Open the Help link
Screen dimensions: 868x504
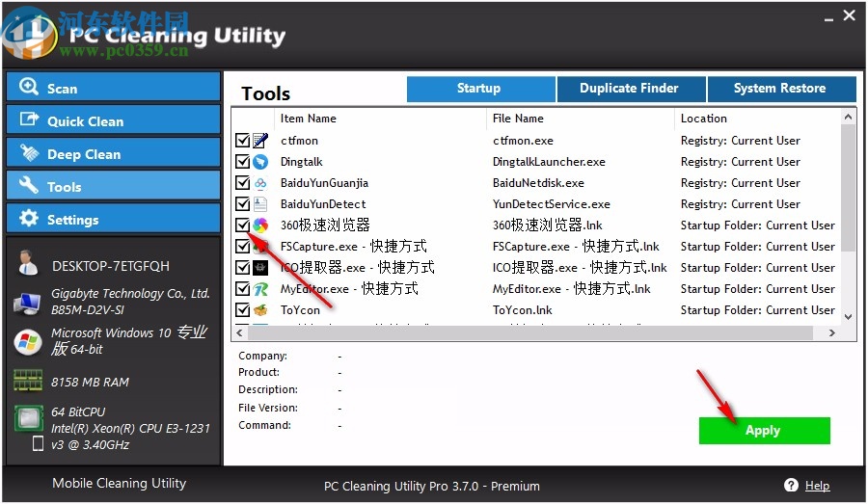817,486
